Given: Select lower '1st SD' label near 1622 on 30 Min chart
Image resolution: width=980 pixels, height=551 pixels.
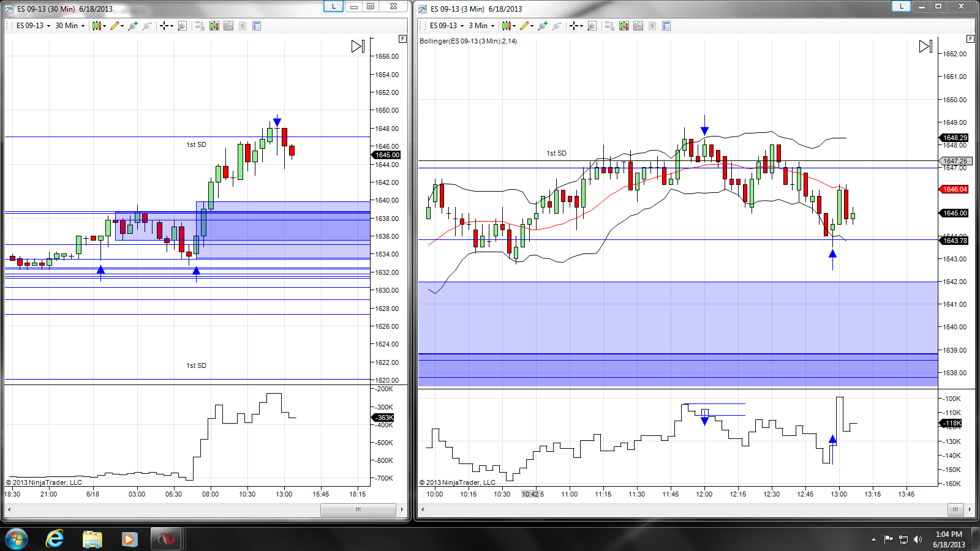Looking at the screenshot, I should [x=196, y=365].
